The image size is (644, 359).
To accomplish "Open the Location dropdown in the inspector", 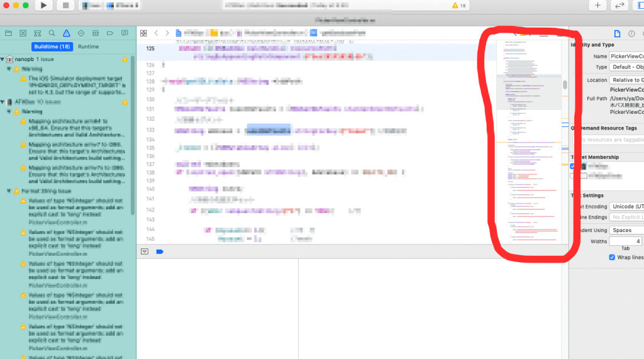I will pyautogui.click(x=626, y=80).
